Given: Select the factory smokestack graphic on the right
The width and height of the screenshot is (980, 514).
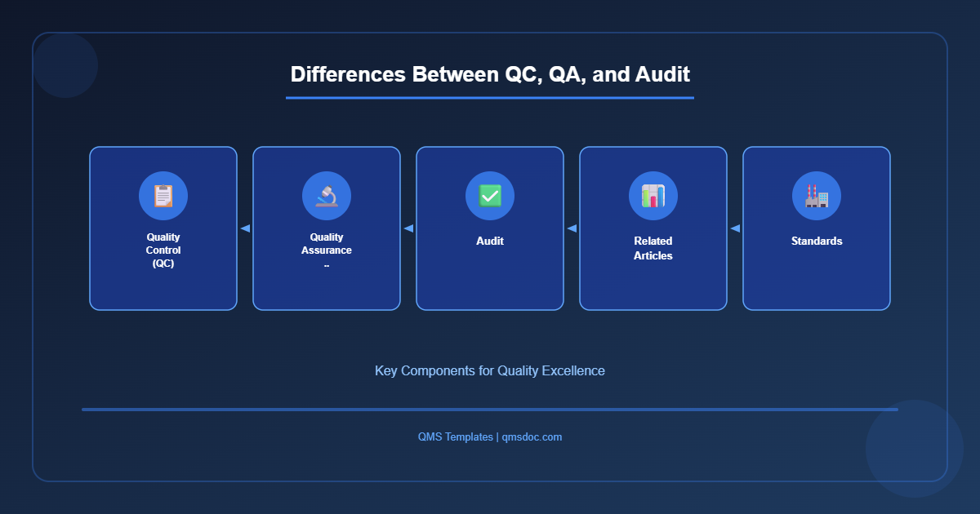Looking at the screenshot, I should pos(817,196).
